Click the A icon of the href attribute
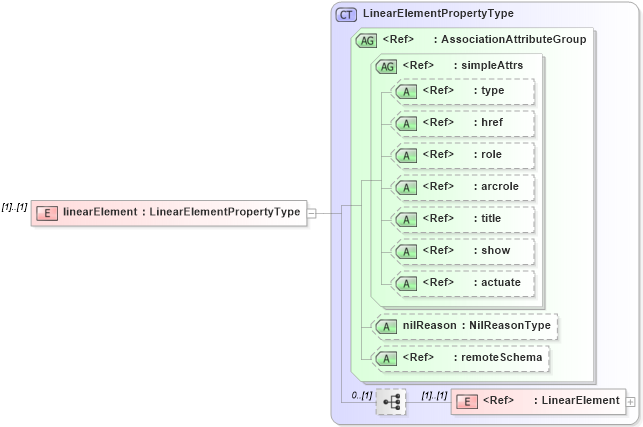 click(406, 123)
